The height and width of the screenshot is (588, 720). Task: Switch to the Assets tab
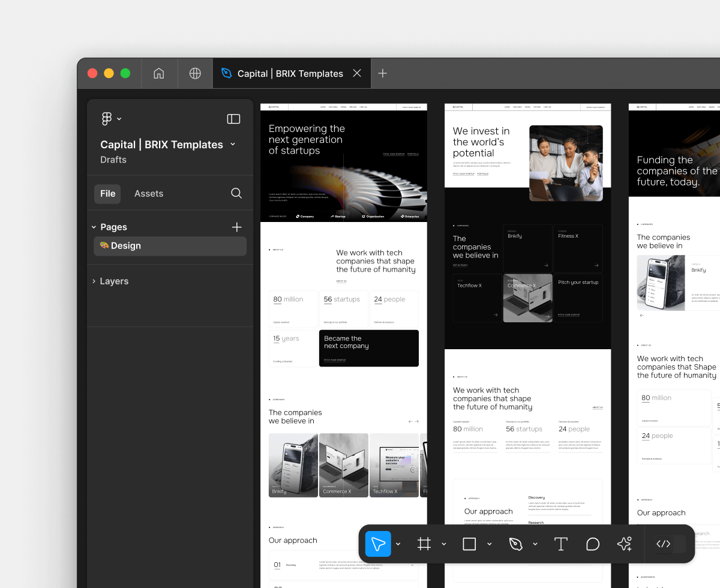coord(148,193)
